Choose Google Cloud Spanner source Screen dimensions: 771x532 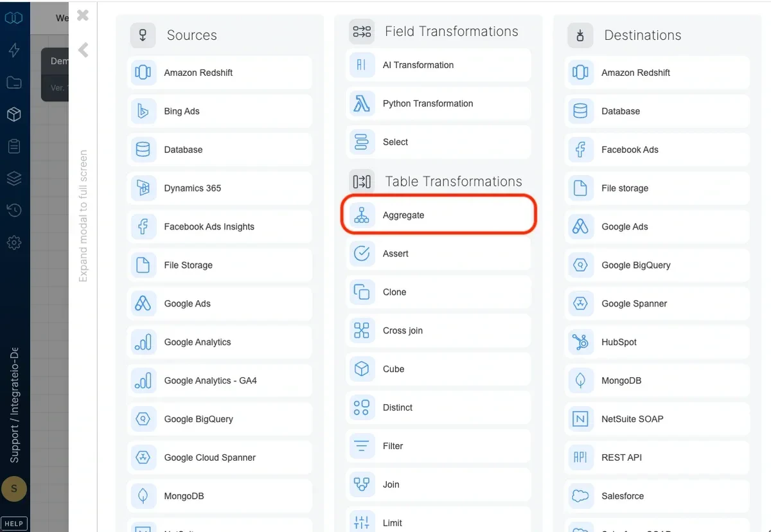coord(220,457)
